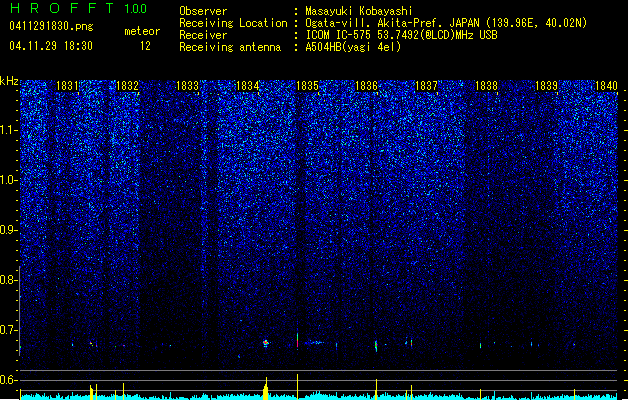Viewport: 629px width, 400px height.
Task: Click the 1833 time marker
Action: (x=187, y=85)
